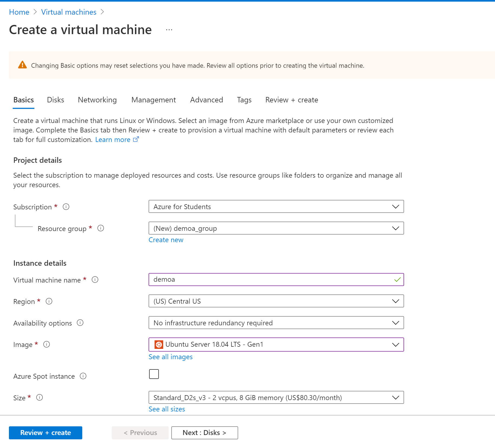The width and height of the screenshot is (495, 448).
Task: Expand the Resource group dropdown
Action: coord(276,228)
